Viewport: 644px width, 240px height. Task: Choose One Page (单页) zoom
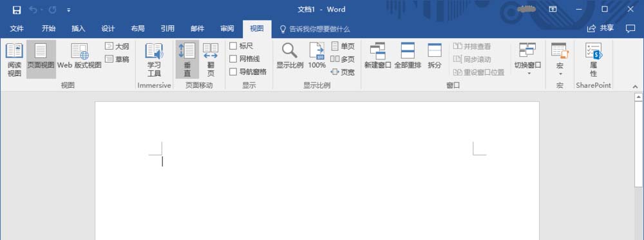343,46
